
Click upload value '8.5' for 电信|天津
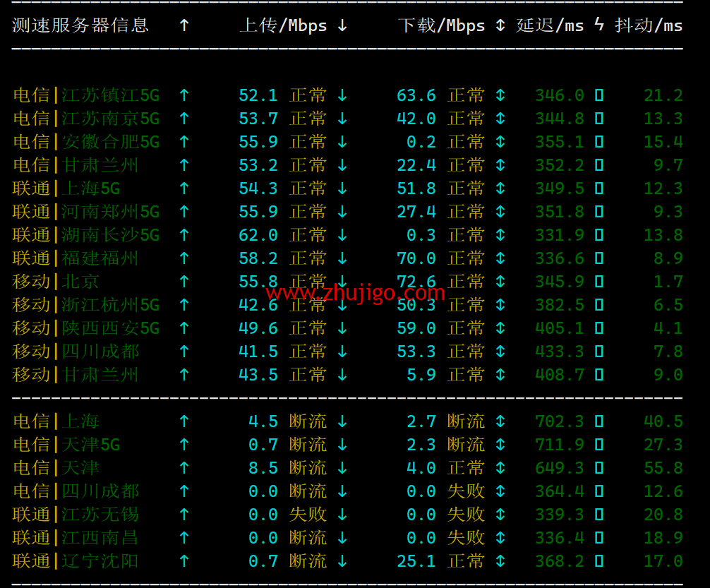pos(263,469)
